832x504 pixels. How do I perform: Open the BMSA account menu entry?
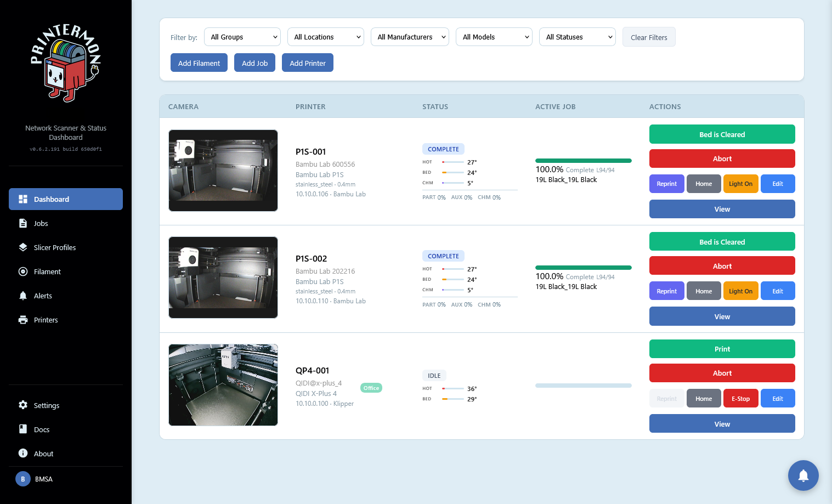point(42,479)
